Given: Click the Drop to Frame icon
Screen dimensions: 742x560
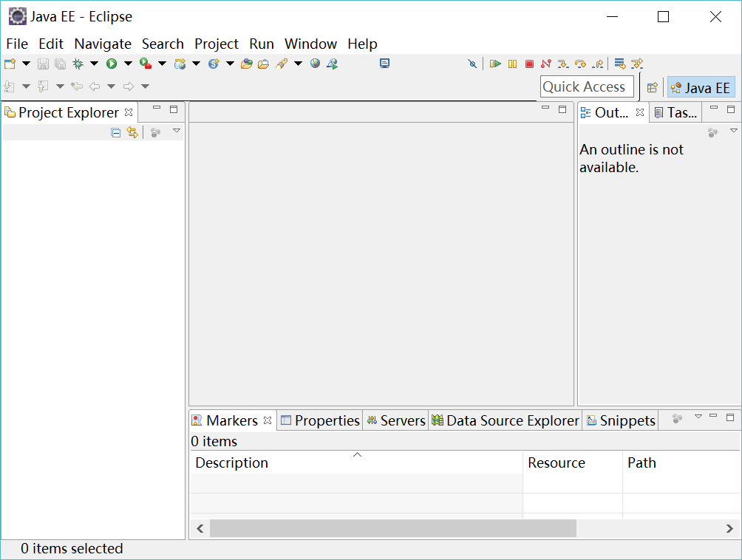Looking at the screenshot, I should point(620,64).
